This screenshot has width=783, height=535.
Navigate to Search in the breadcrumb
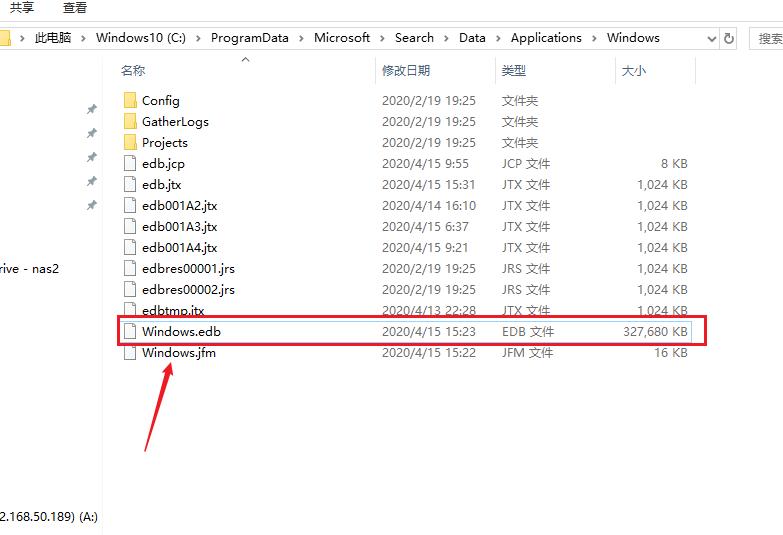414,38
